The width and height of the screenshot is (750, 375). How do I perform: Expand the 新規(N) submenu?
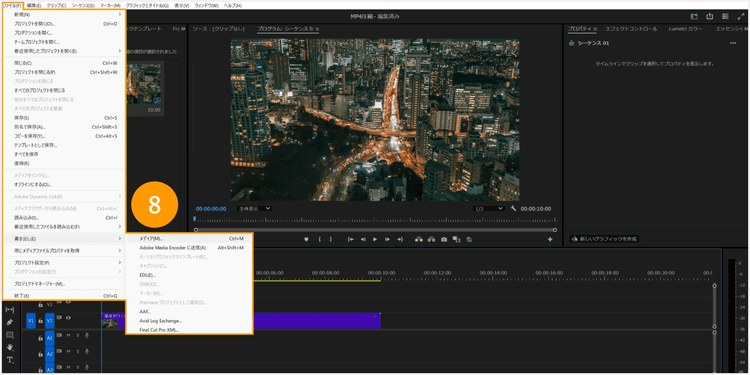(65, 14)
